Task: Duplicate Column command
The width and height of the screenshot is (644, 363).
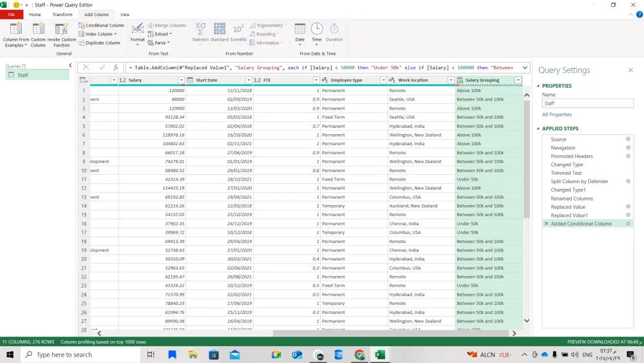Action: click(99, 43)
